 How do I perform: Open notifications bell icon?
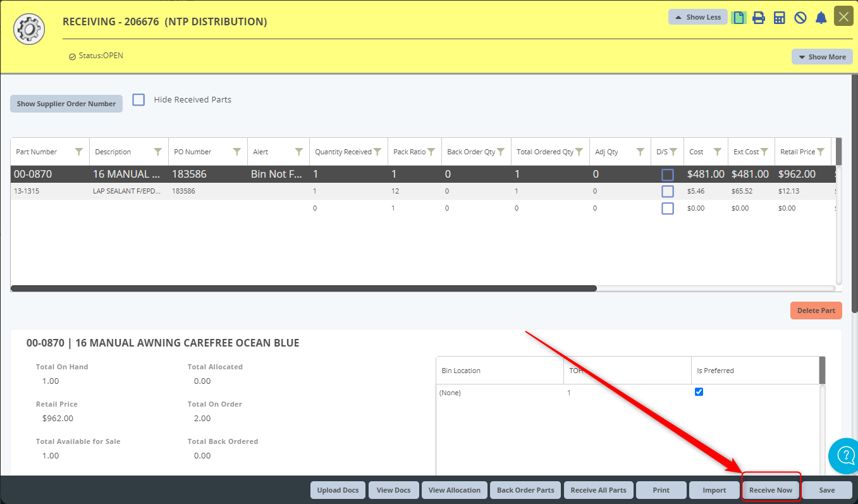point(821,18)
